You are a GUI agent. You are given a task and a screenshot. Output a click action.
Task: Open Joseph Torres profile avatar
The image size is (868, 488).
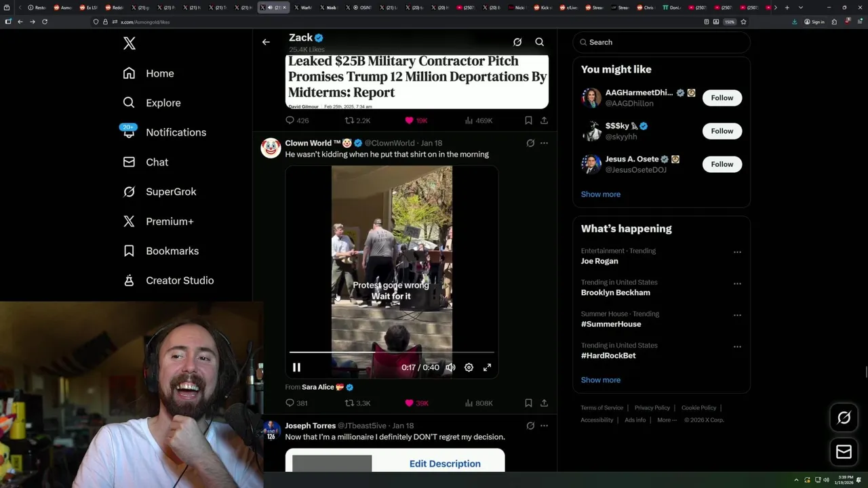(271, 430)
